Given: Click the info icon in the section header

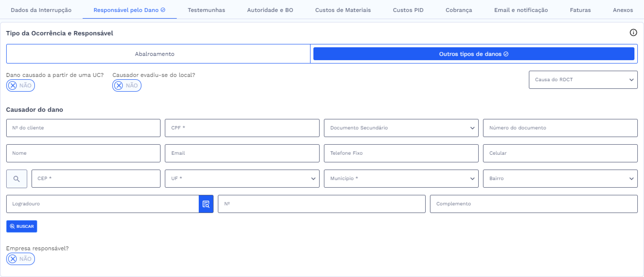Looking at the screenshot, I should pos(633,33).
